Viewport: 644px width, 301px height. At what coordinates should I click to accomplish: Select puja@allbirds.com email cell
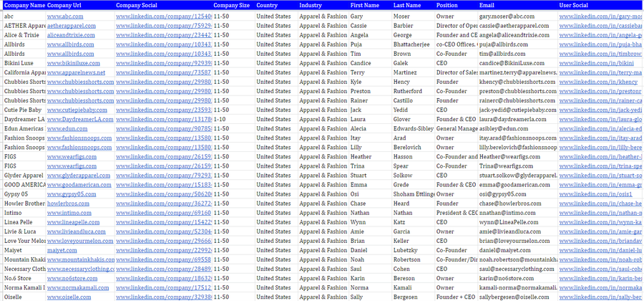(518, 44)
